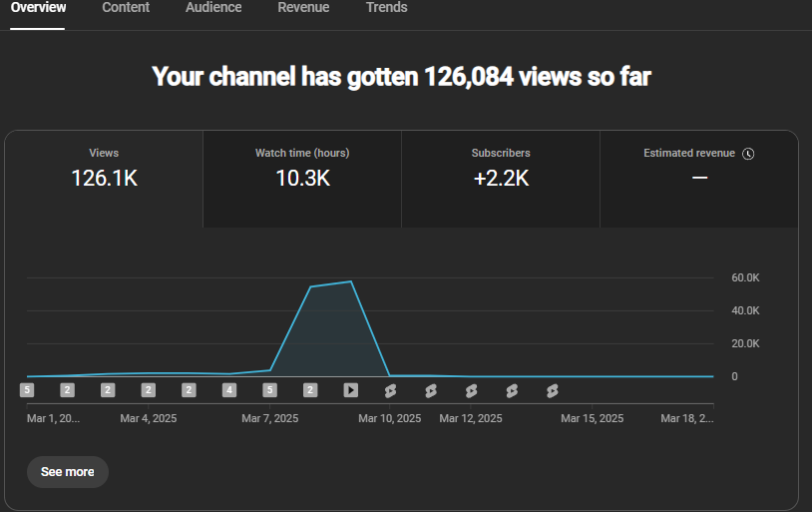Click the 5 uploads badge under Mar 1

click(27, 390)
